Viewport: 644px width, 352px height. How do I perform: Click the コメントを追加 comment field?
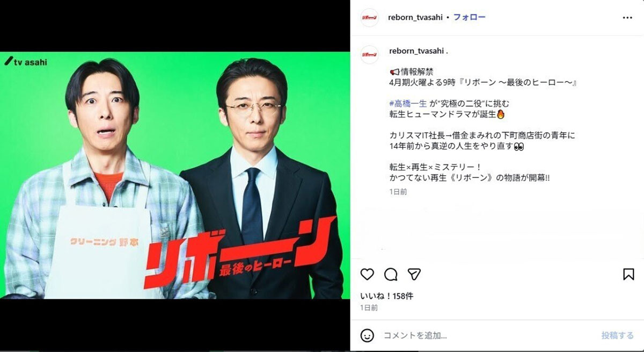[486, 335]
